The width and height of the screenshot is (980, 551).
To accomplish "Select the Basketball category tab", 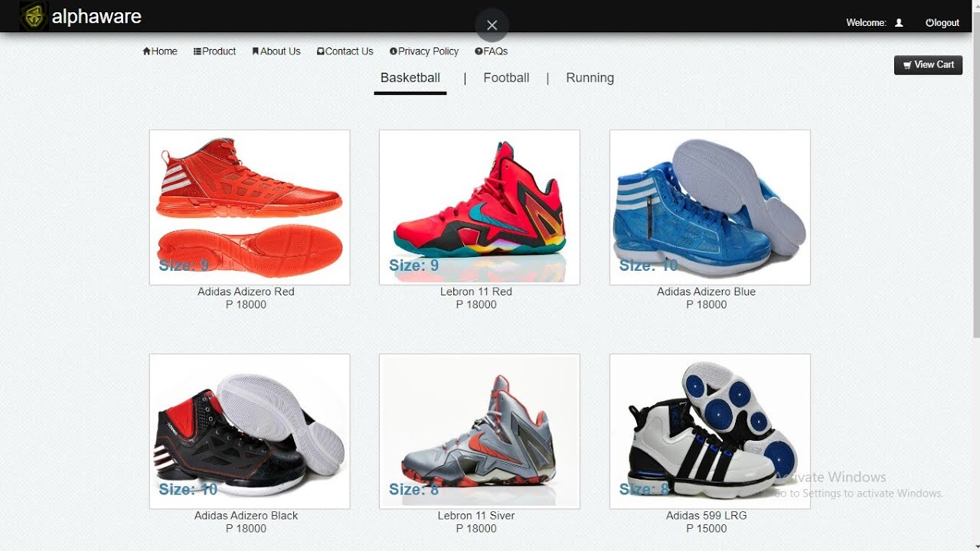I will coord(410,78).
